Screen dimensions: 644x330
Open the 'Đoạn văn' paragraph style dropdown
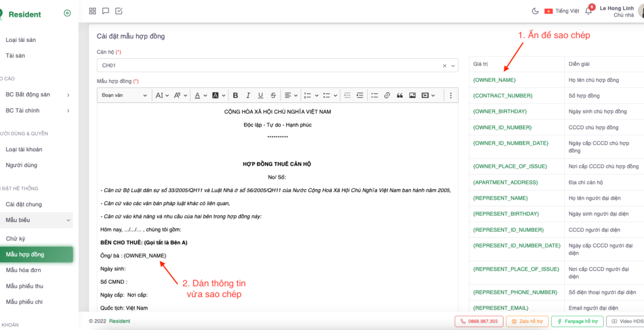[x=124, y=95]
